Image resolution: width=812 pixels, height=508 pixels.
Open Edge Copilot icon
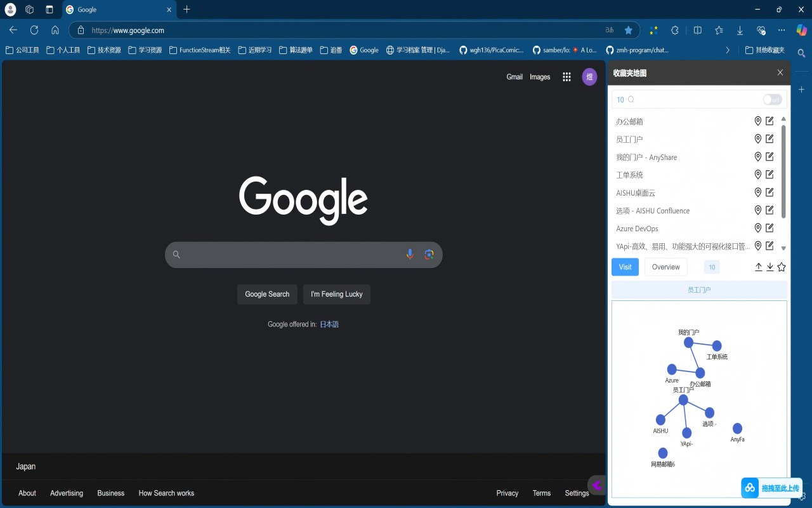pyautogui.click(x=801, y=30)
